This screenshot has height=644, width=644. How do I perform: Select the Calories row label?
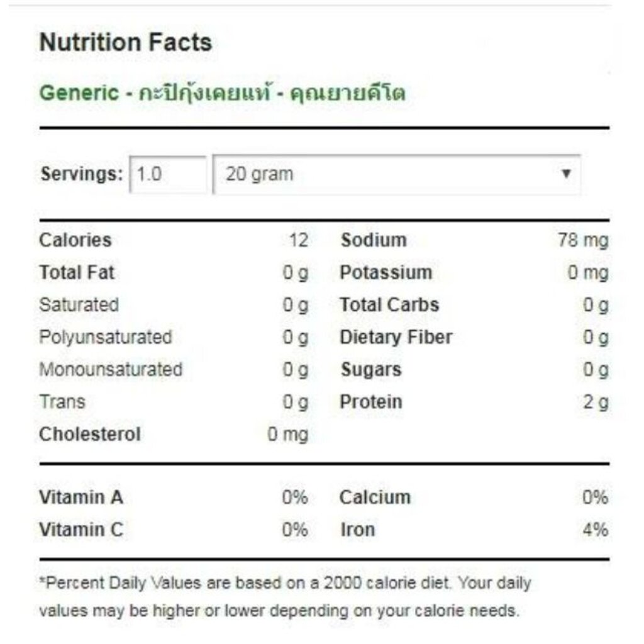tap(75, 240)
